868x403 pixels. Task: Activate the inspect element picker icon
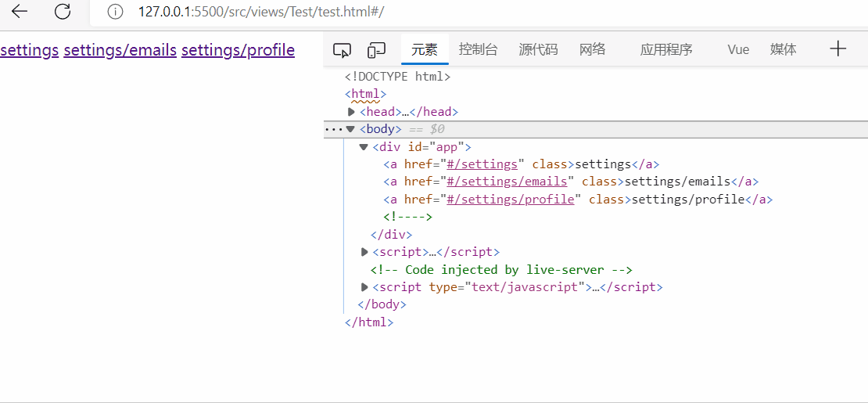pyautogui.click(x=342, y=50)
